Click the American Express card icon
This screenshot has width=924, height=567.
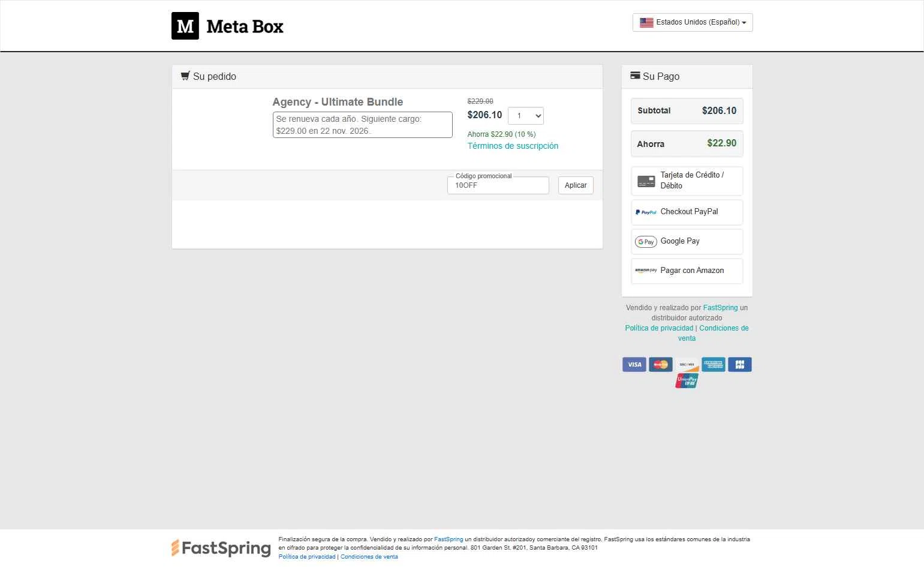click(x=714, y=364)
